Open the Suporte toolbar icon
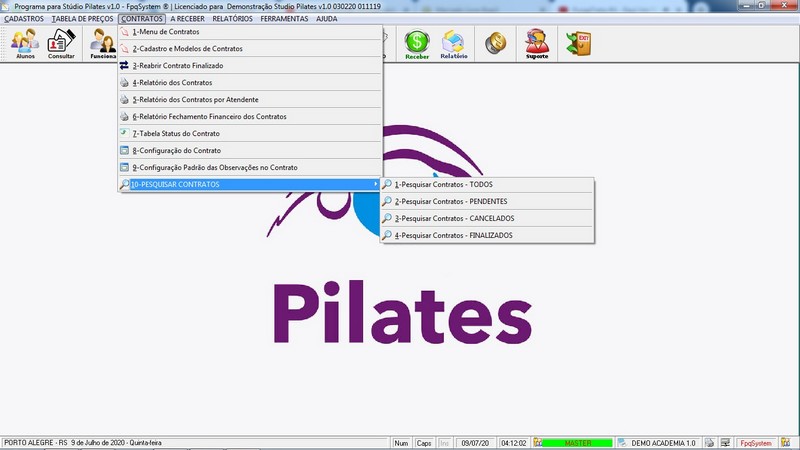The height and width of the screenshot is (450, 800). 537,44
